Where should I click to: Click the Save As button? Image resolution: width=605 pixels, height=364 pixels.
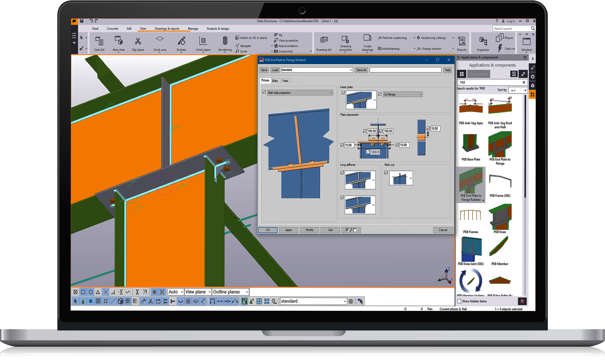pyautogui.click(x=361, y=70)
